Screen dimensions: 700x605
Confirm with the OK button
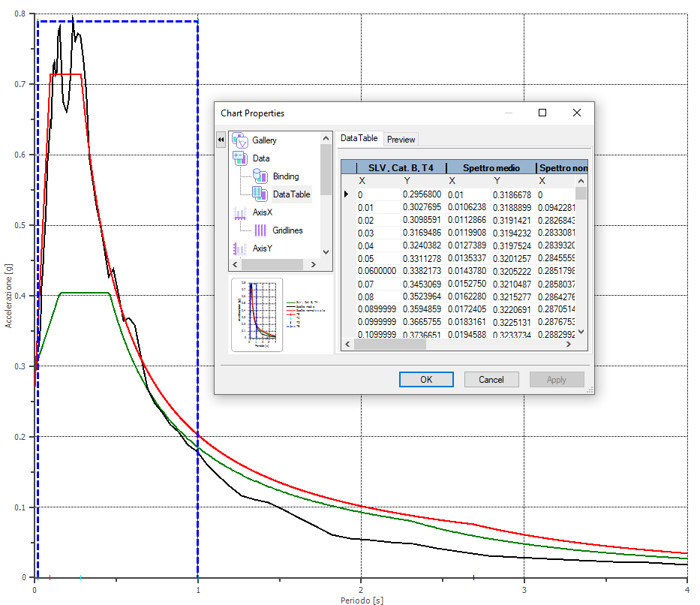coord(426,380)
